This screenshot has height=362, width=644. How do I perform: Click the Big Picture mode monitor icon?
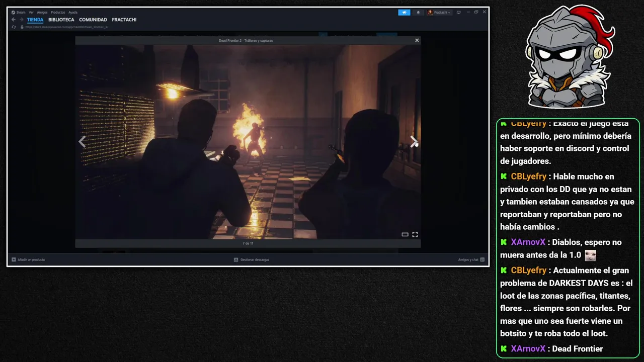[x=458, y=12]
